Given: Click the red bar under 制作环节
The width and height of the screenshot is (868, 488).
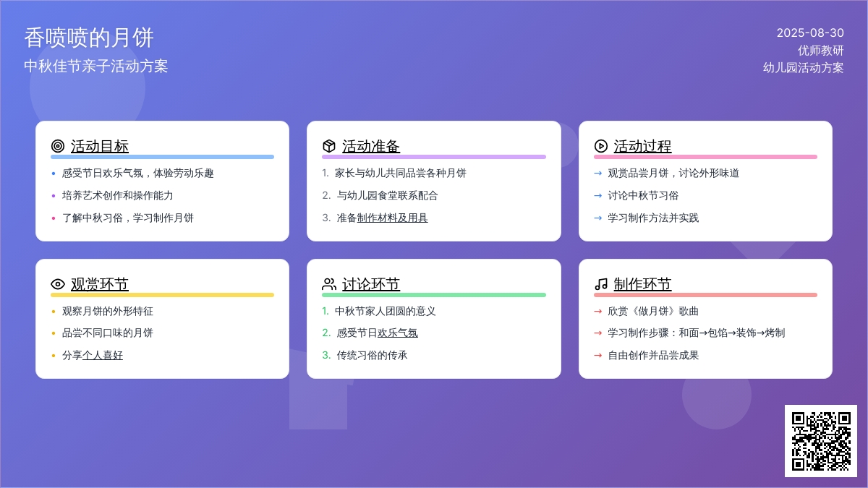Looking at the screenshot, I should click(705, 295).
